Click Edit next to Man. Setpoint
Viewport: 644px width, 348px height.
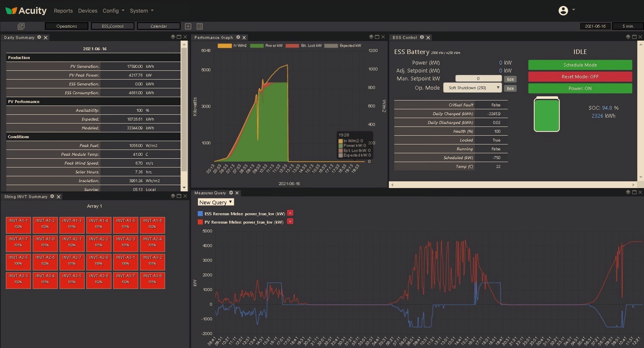click(510, 79)
